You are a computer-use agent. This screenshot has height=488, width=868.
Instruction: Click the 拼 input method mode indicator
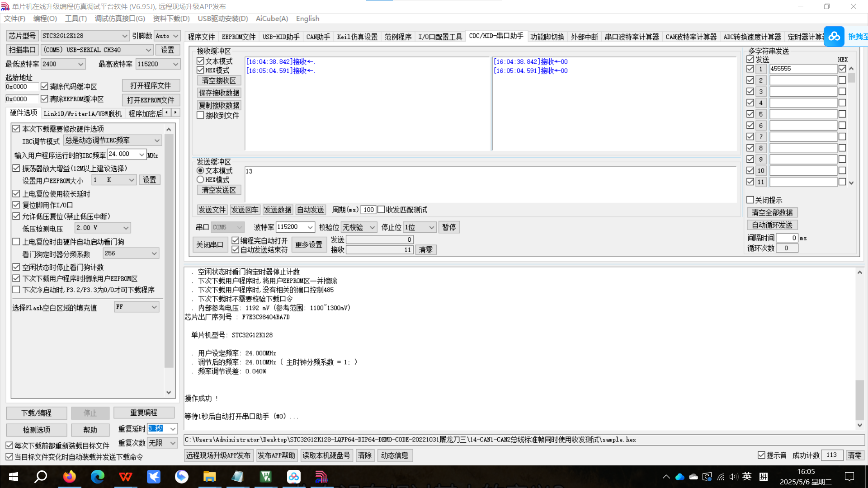point(764,476)
